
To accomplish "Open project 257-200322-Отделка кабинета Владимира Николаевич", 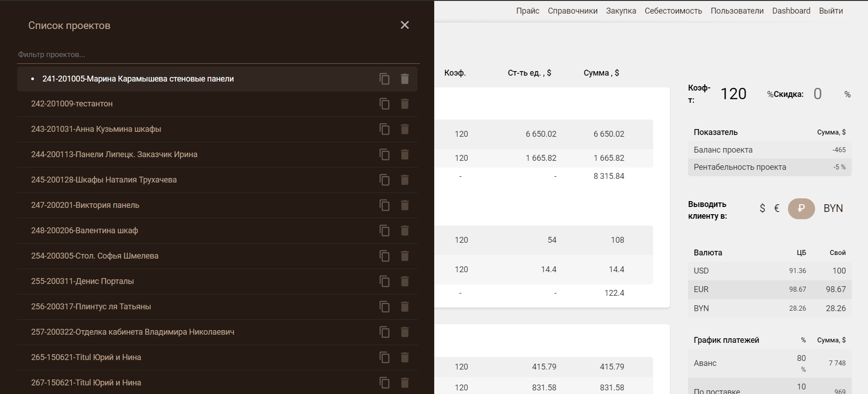I will coord(133,332).
